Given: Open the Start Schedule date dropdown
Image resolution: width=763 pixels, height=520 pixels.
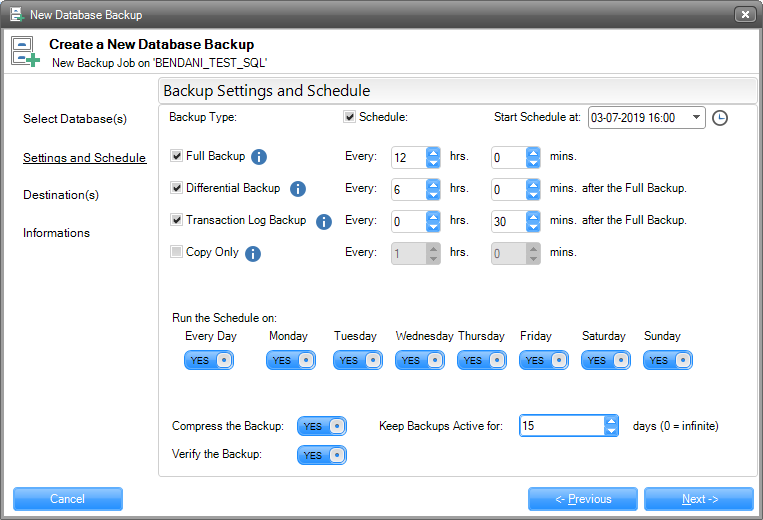Looking at the screenshot, I should point(696,118).
